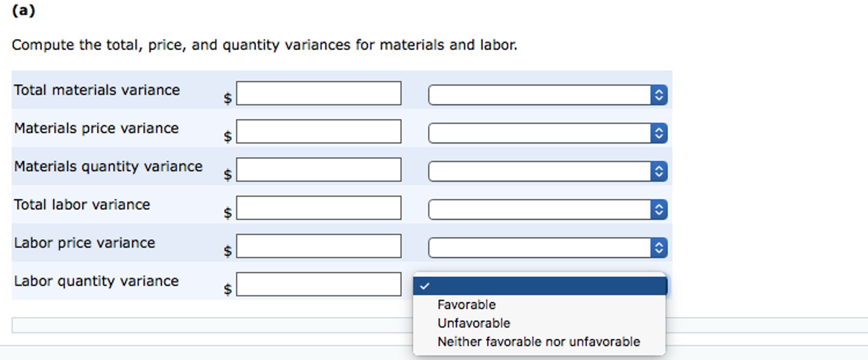Click the Materials price variance amount field

click(x=319, y=132)
